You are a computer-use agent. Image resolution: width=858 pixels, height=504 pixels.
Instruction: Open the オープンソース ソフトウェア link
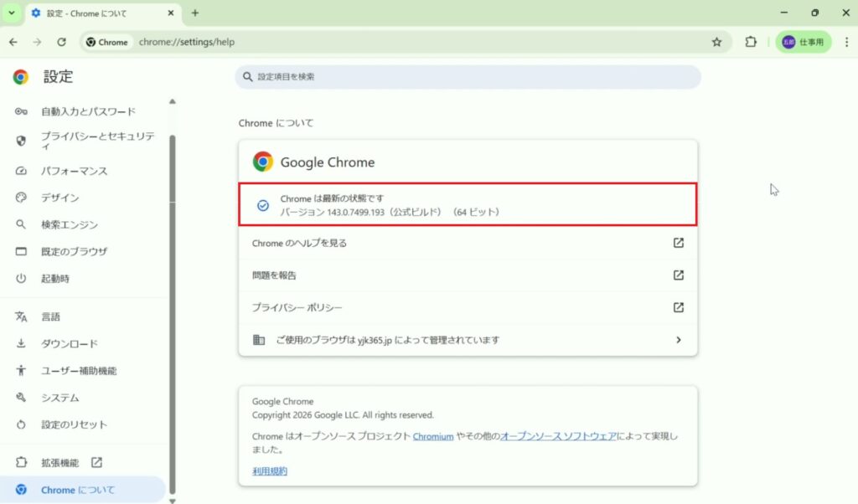pos(558,436)
